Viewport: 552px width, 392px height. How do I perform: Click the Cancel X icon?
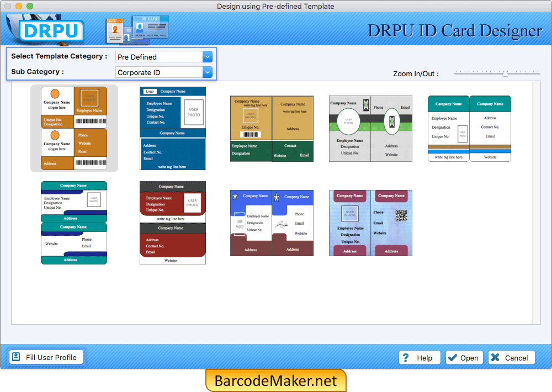[x=495, y=357]
